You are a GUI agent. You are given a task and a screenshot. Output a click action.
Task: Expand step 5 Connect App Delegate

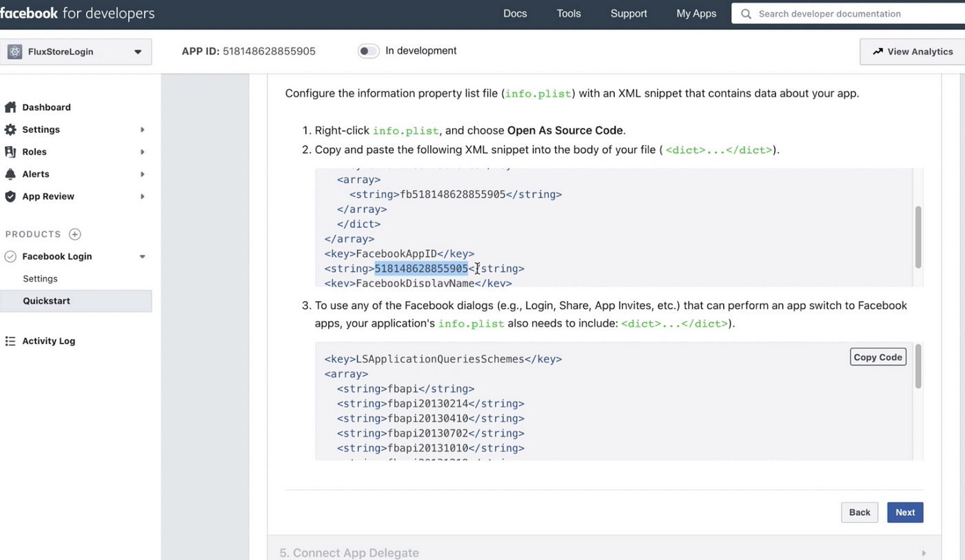(x=604, y=552)
